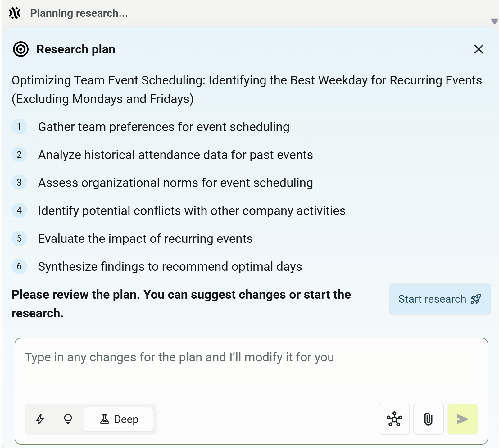499x448 pixels.
Task: Switch off Deep mode by selecting lightbulb mode
Action: 68,419
